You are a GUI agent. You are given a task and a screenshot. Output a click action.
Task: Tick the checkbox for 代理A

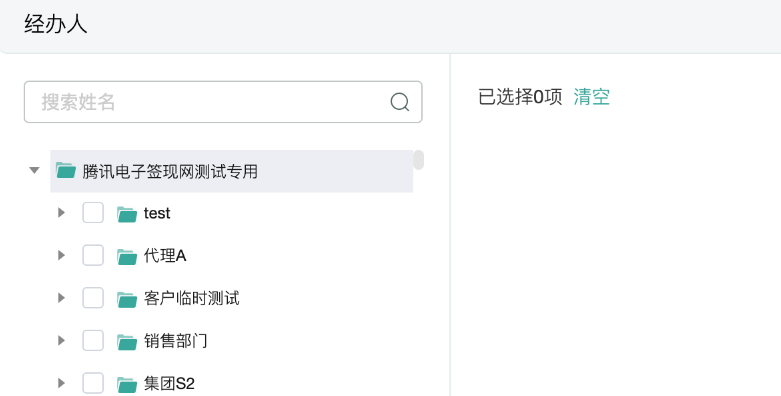[93, 255]
